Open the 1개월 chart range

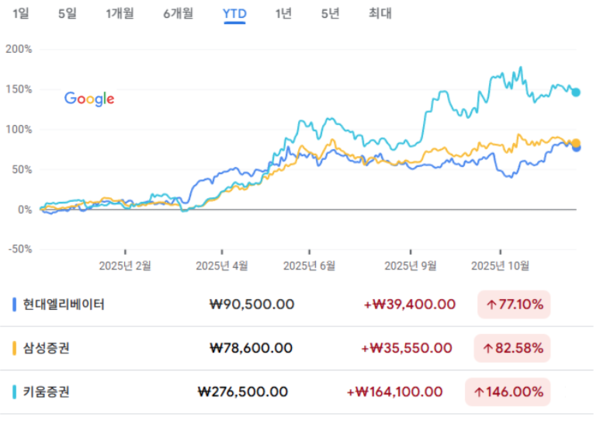point(122,13)
